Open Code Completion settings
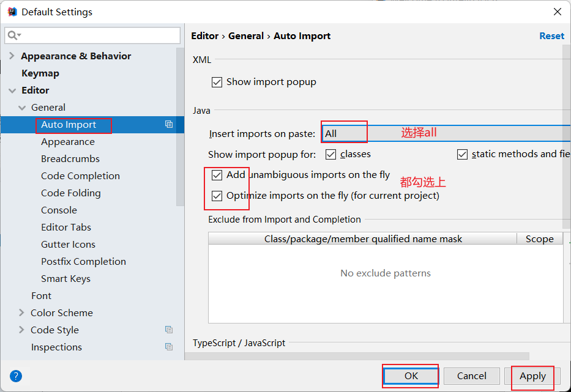Viewport: 571px width, 392px height. 81,176
